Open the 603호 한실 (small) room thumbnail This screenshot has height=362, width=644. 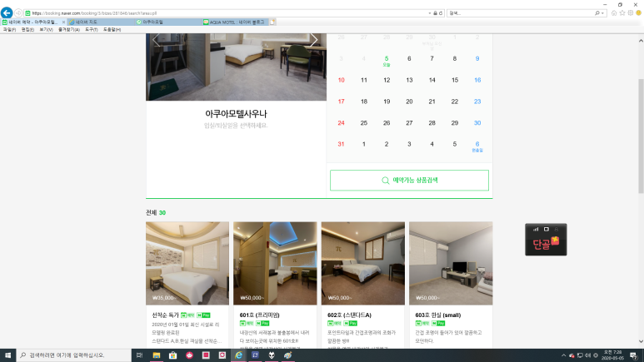[x=451, y=264]
